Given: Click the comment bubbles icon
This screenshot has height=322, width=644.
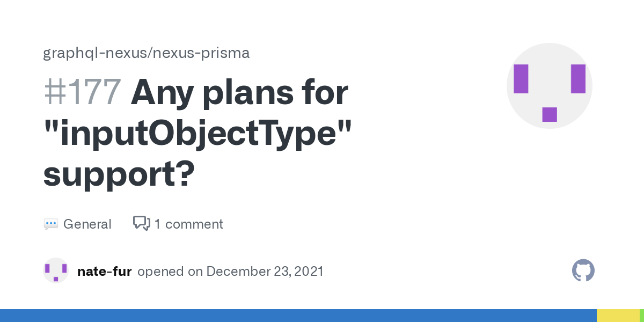Looking at the screenshot, I should [x=142, y=223].
